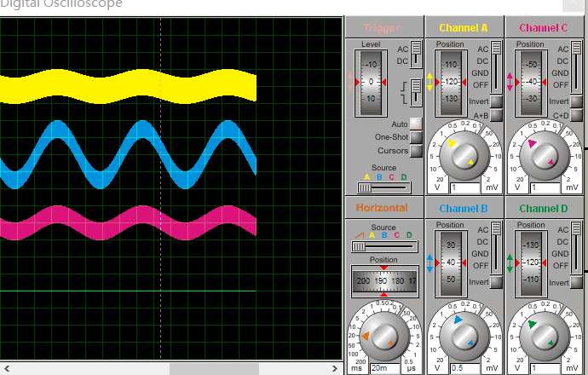Enable One-Shot trigger mode
The height and width of the screenshot is (375, 588).
click(x=416, y=137)
